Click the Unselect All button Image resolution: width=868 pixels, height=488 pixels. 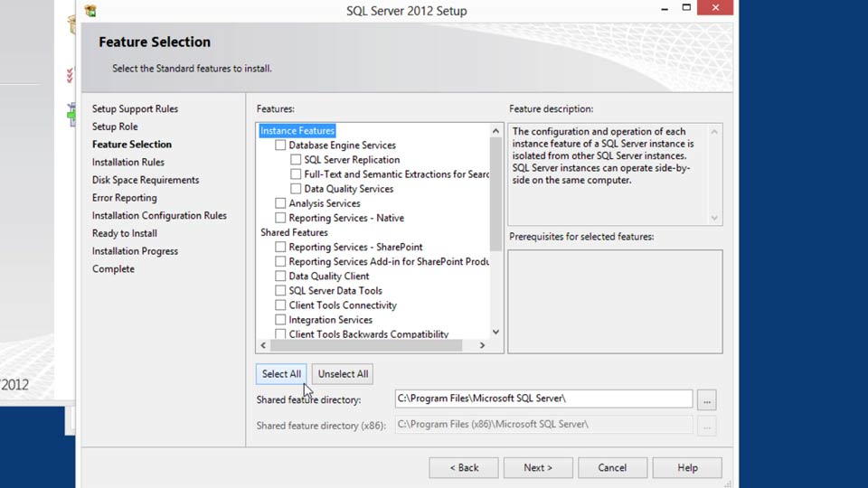click(343, 374)
